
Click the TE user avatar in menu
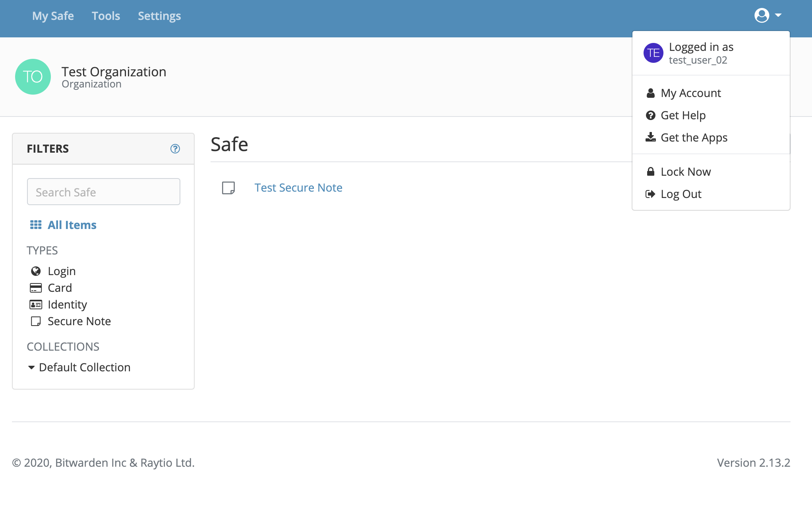(x=653, y=53)
